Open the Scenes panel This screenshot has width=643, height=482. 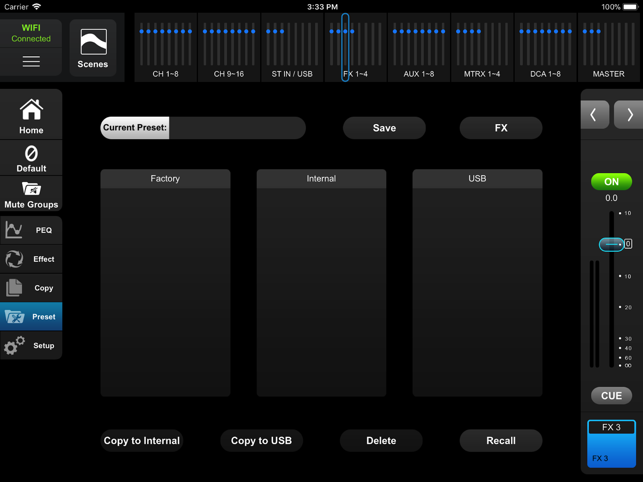pos(93,48)
